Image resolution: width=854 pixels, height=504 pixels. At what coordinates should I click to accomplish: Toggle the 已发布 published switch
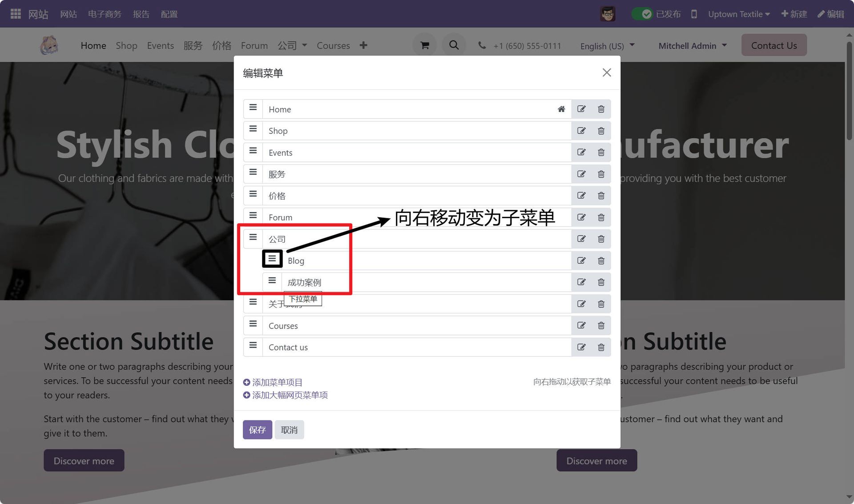[642, 14]
